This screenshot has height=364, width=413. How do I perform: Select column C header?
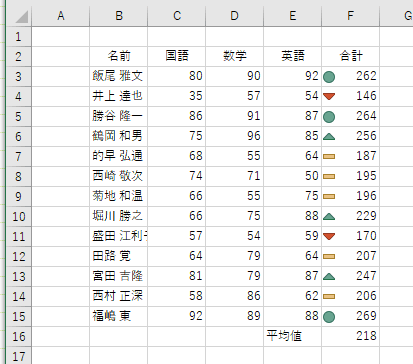pyautogui.click(x=177, y=16)
